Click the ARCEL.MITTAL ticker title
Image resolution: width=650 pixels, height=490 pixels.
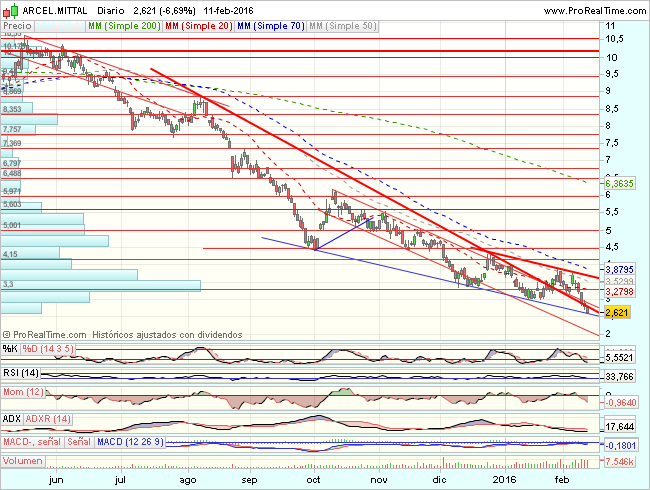55,11
